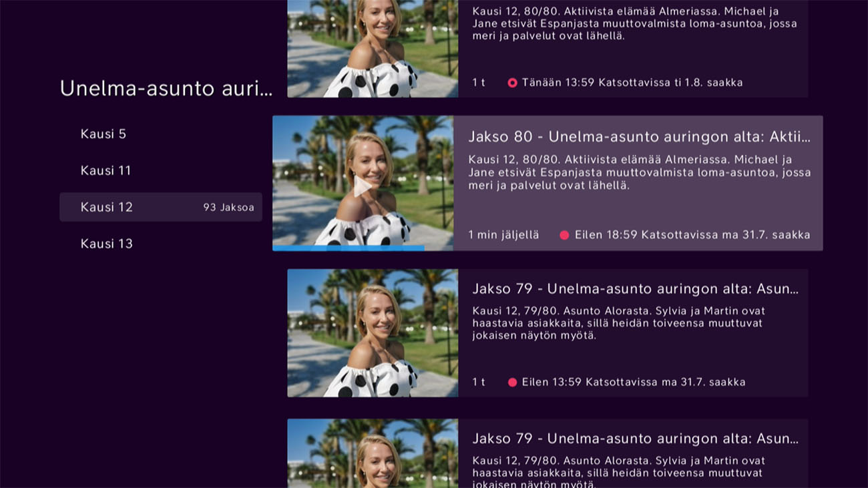The height and width of the screenshot is (488, 868).
Task: Click ring recording icon beside Tänään 13:59
Action: [x=512, y=83]
